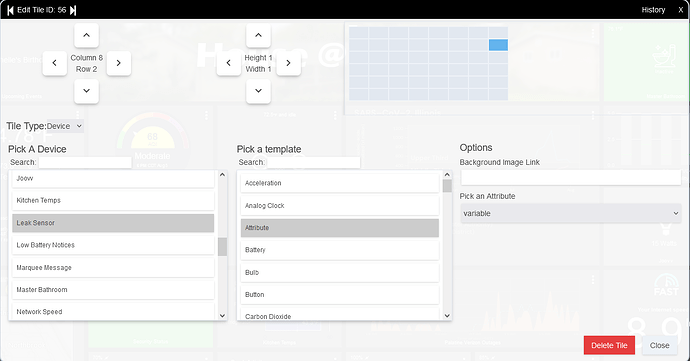Screen dimensions: 690x361
Task: Click template list scroll-down arrow
Action: click(447, 315)
